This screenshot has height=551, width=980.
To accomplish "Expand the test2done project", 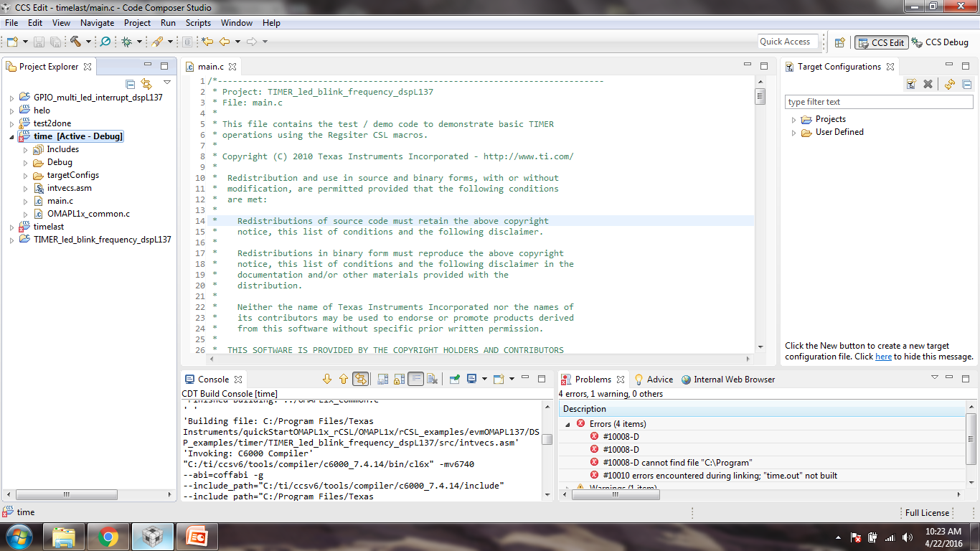I will [11, 123].
